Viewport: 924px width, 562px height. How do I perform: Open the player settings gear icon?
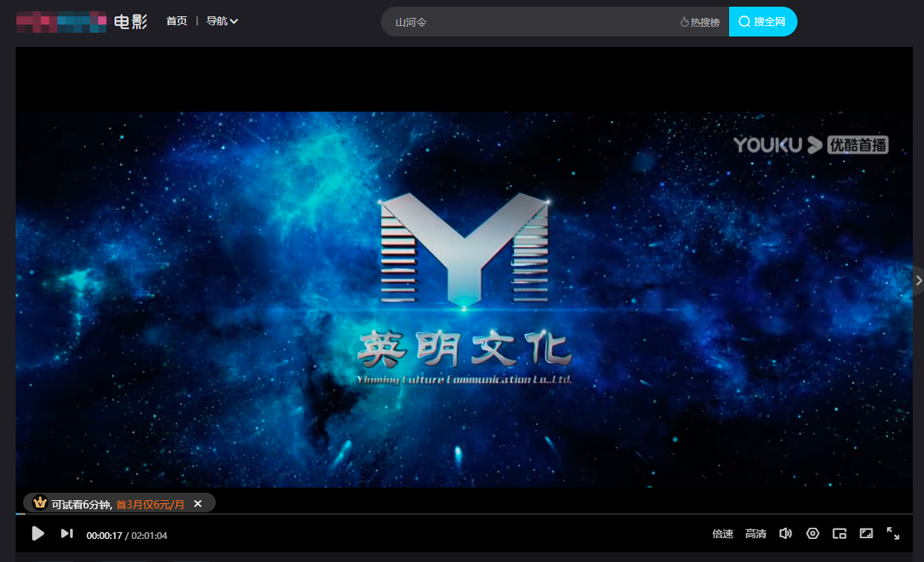[x=812, y=533]
